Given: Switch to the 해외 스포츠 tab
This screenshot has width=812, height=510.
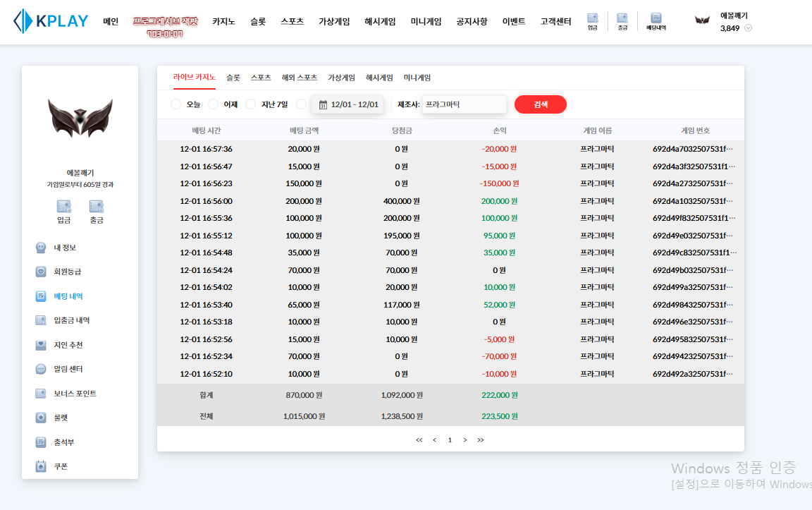Looking at the screenshot, I should coord(300,78).
